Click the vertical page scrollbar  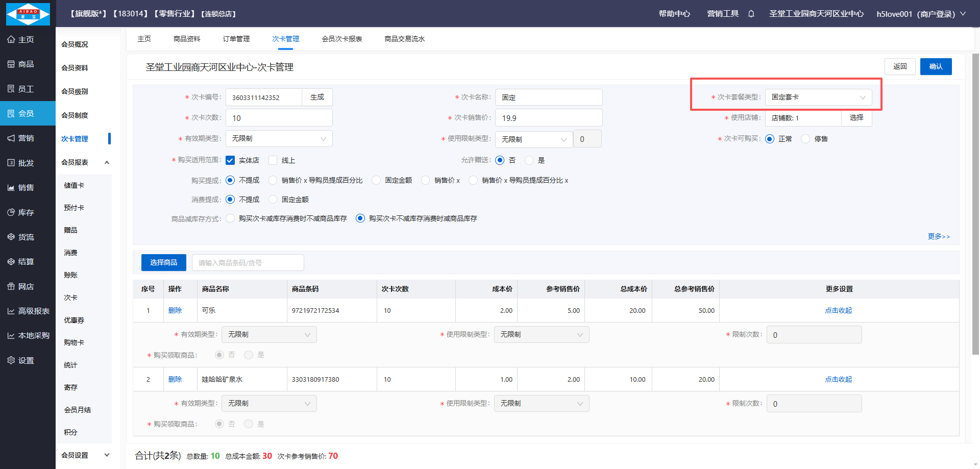tap(975, 204)
